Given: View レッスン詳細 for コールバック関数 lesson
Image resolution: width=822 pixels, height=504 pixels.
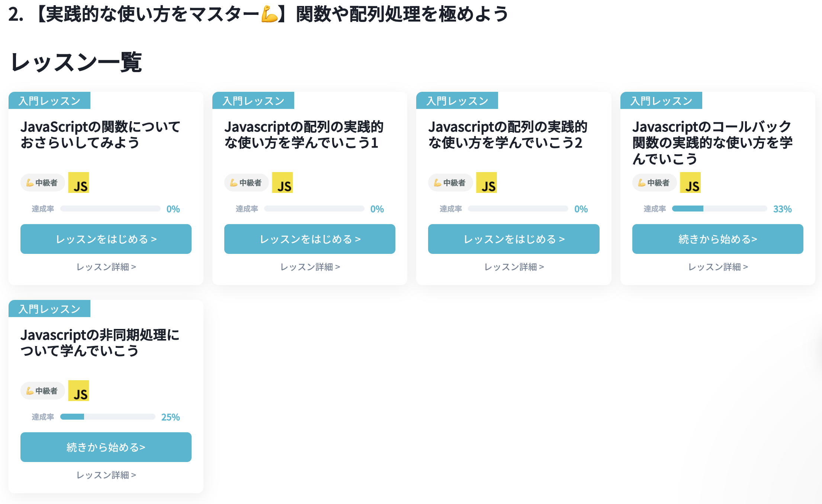Looking at the screenshot, I should pyautogui.click(x=717, y=267).
